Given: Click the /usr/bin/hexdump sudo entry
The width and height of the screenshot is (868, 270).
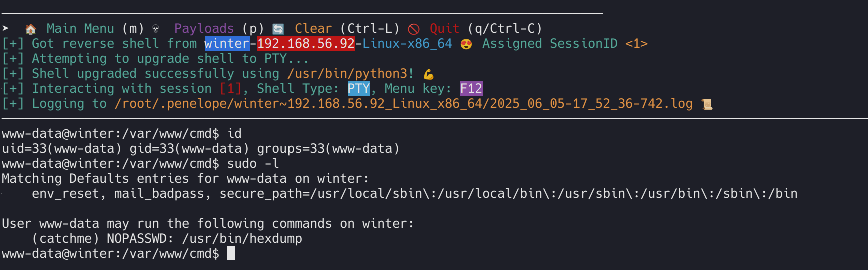Looking at the screenshot, I should (x=242, y=239).
